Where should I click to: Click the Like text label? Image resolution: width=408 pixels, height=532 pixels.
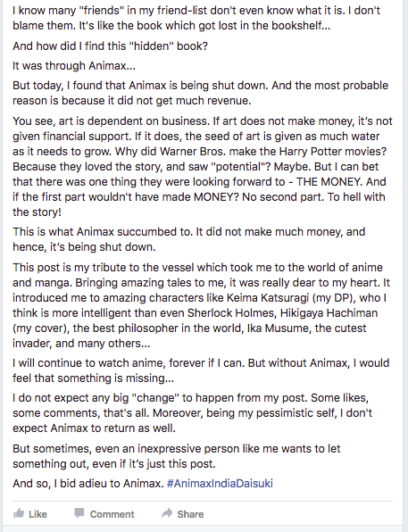pos(37,514)
